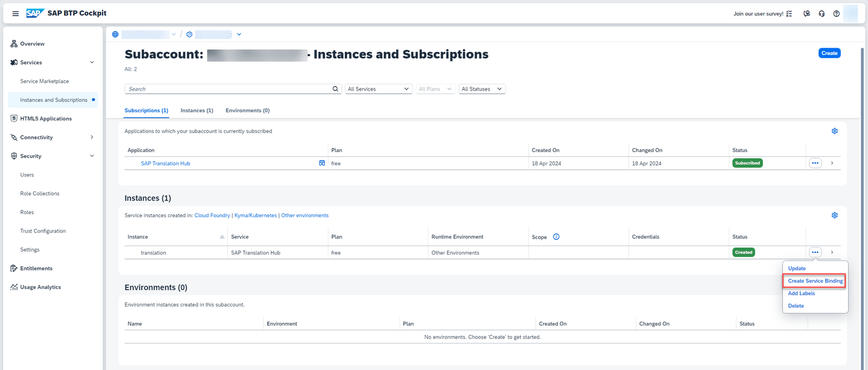Click the SAP Translation Hub application icon
Image resolution: width=868 pixels, height=370 pixels.
322,163
